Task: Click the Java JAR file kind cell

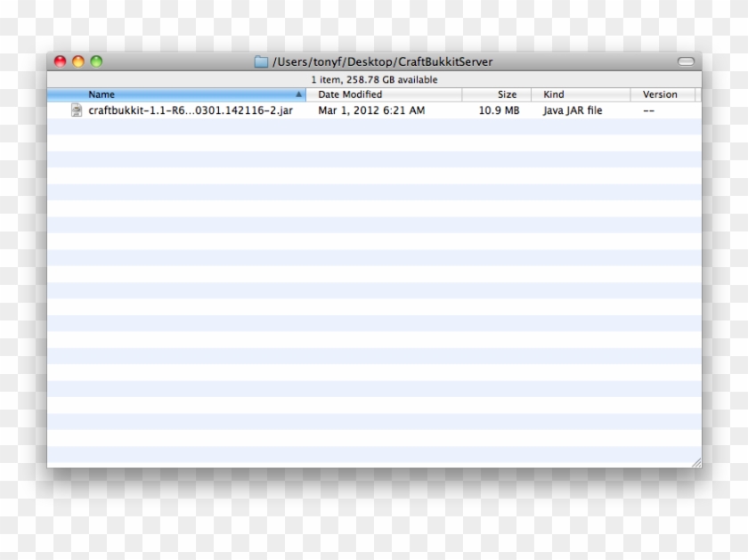Action: coord(573,111)
